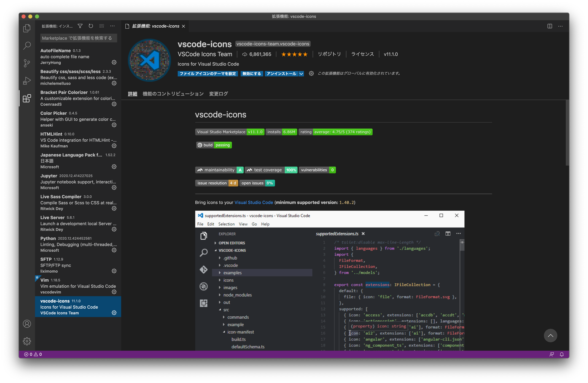Open manage gear for Jupyter extension
Viewport: 588px width, 383px height.
114,188
